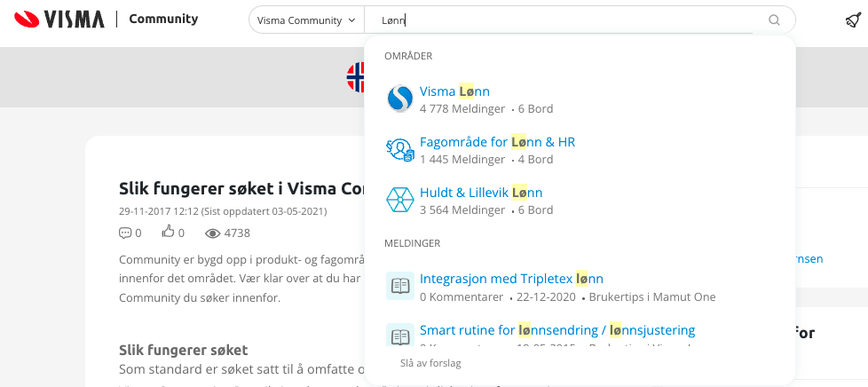Click the article title Slik fungerer søket
Viewport: 868px width, 387px height.
tap(242, 189)
